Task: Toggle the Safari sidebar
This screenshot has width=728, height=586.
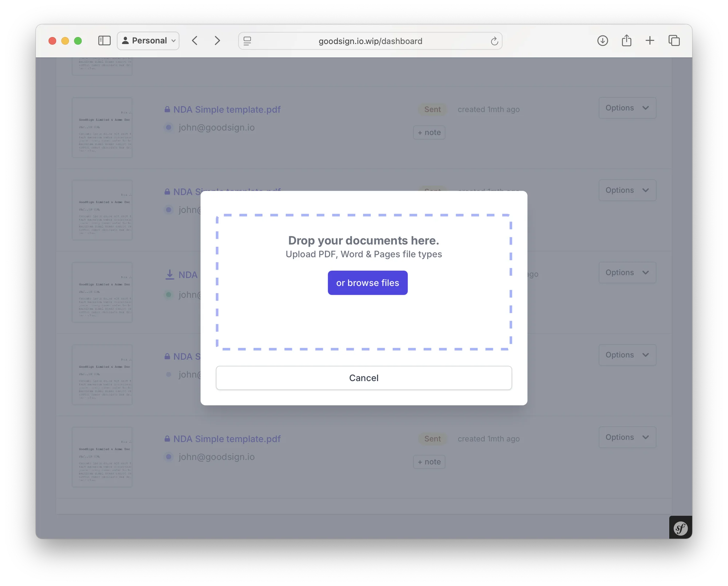Action: coord(104,40)
